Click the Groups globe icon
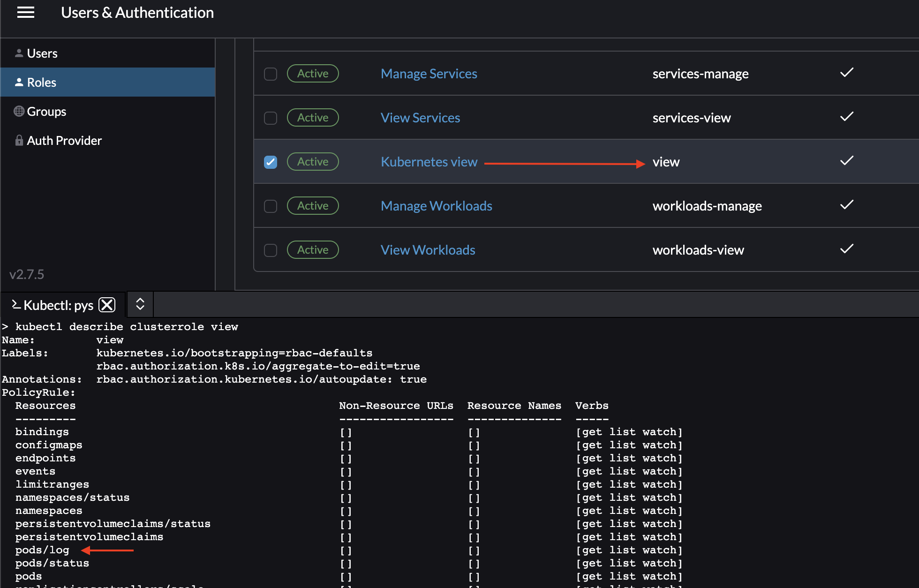The image size is (919, 588). 19,111
